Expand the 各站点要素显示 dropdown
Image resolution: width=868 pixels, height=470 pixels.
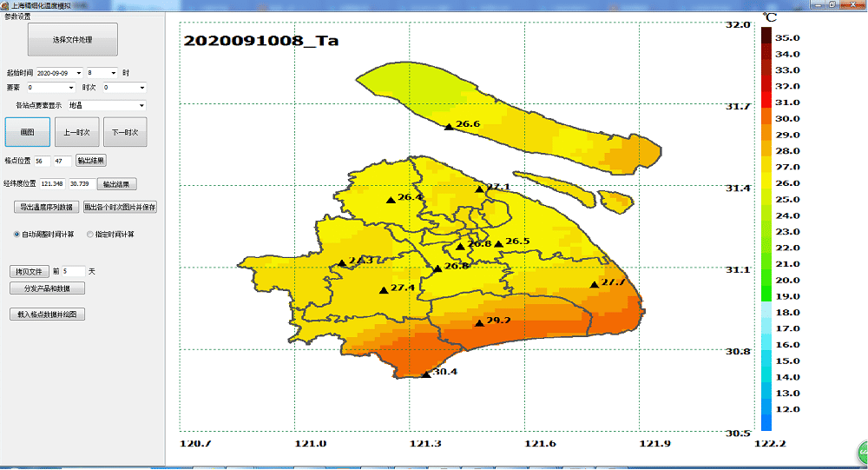click(141, 106)
